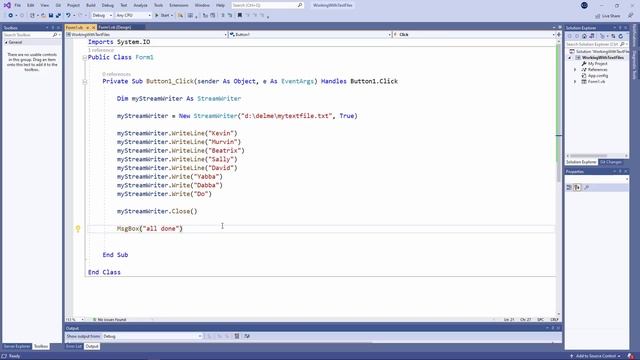Click the Start debugging button
Viewport: 640px width, 360px height.
pyautogui.click(x=162, y=16)
